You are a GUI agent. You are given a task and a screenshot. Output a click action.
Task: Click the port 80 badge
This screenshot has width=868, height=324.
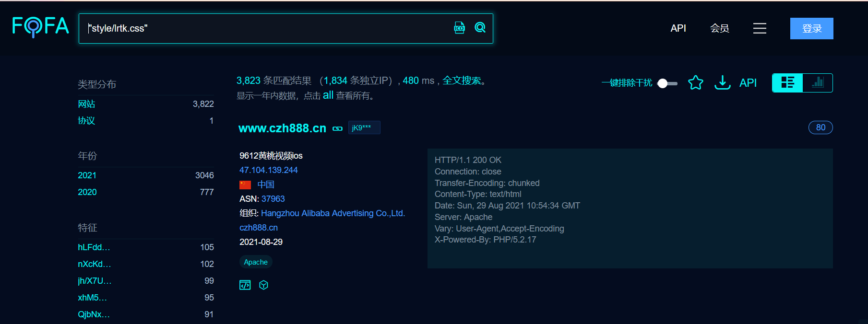820,127
